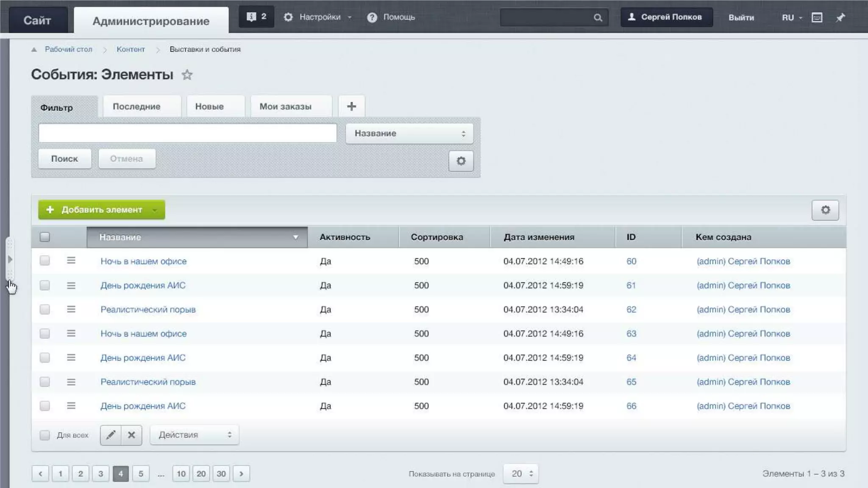Open filter settings gear icon

point(461,161)
